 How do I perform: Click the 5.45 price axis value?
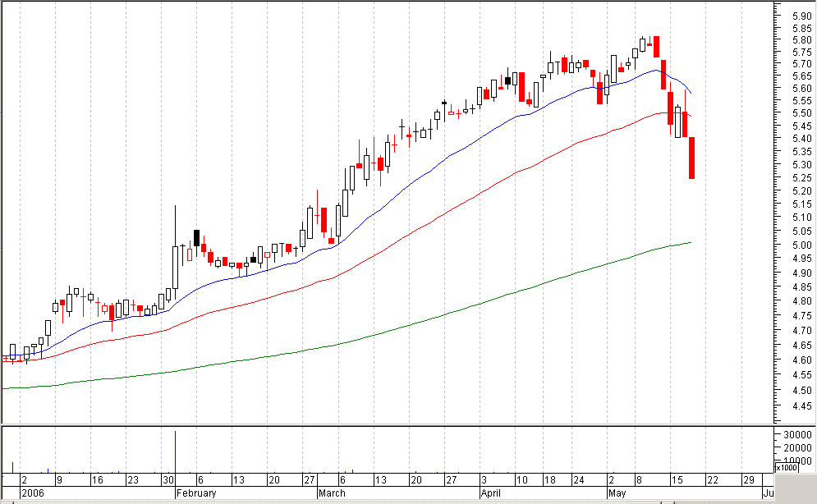pos(802,126)
